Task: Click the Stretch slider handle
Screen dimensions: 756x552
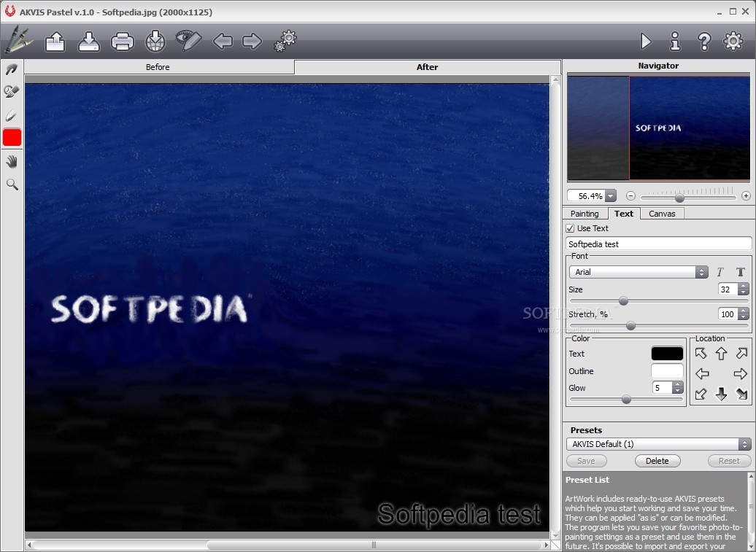Action: [630, 326]
